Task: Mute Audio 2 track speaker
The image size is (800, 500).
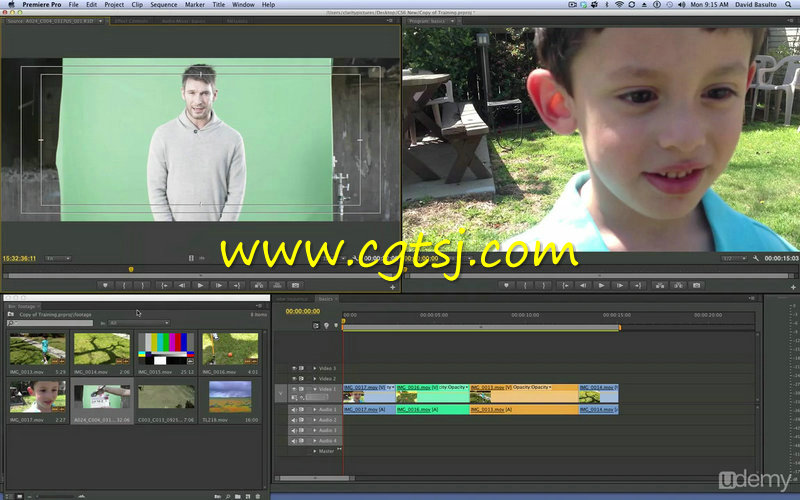Action: tap(294, 420)
